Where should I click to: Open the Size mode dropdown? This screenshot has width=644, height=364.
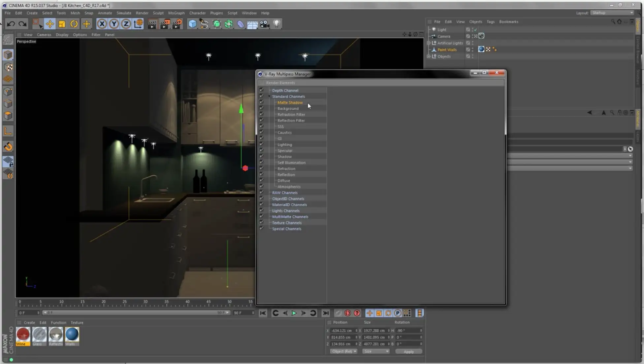click(x=376, y=351)
